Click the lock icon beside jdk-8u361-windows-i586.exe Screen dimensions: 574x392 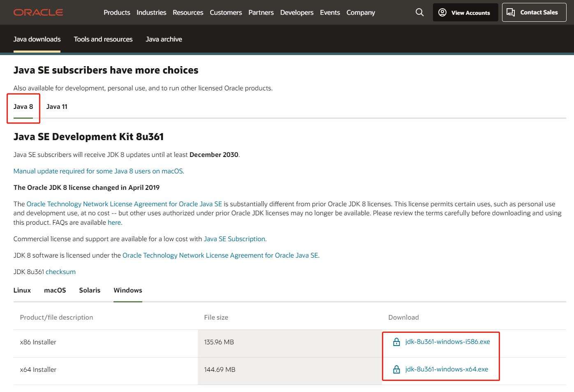click(396, 342)
